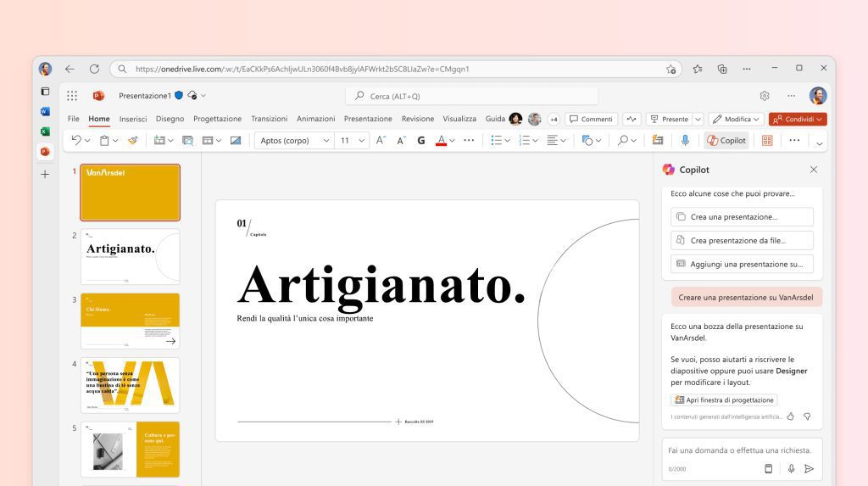The image size is (868, 486).
Task: Click the bulleted list icon
Action: click(496, 140)
